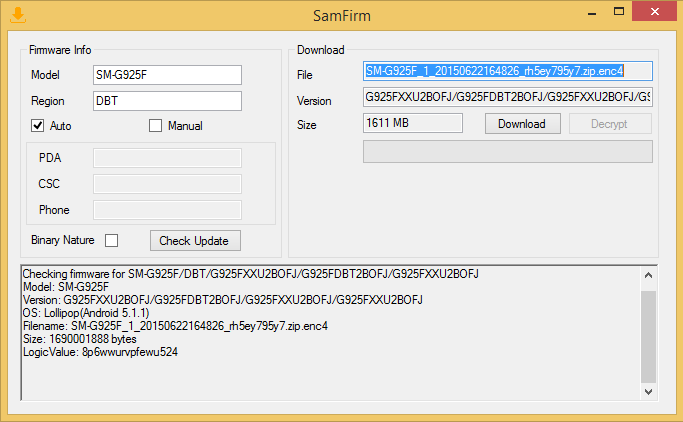Click the File name field with enc4 filename
Screen dimensions: 683x422
pyautogui.click(x=508, y=71)
